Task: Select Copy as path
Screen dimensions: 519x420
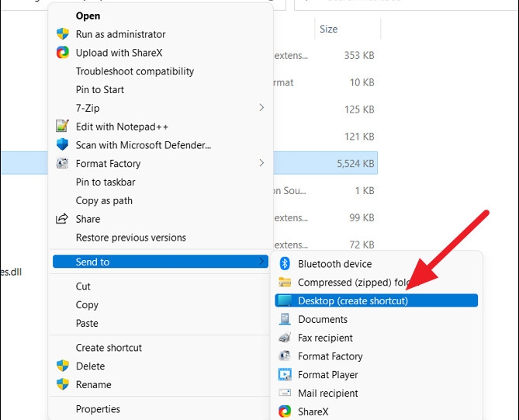Action: [x=104, y=200]
